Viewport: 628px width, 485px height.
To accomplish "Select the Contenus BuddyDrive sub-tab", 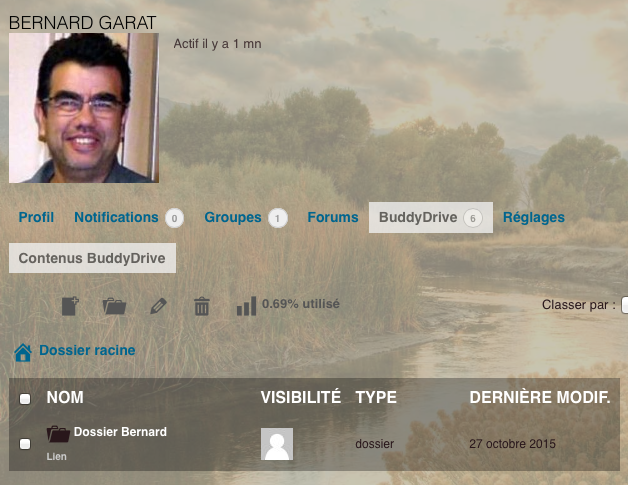I will point(92,258).
